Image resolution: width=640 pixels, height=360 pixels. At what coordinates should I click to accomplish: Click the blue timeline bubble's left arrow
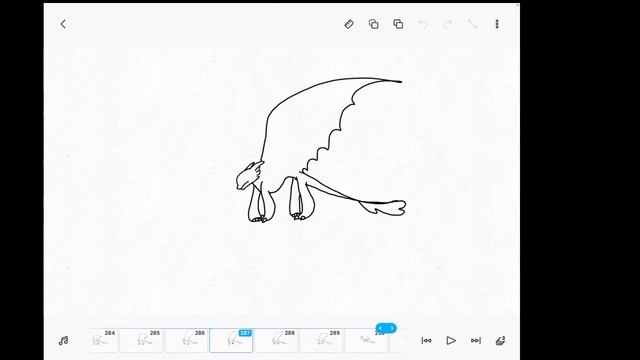click(380, 328)
